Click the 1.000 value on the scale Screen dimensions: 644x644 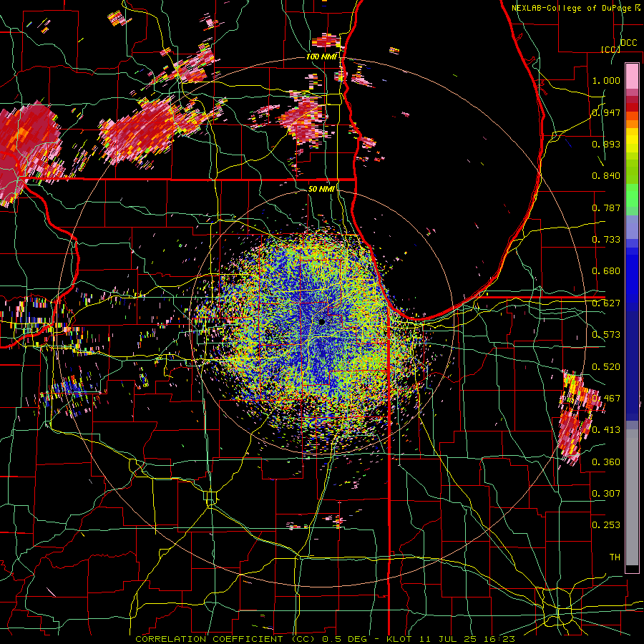606,80
